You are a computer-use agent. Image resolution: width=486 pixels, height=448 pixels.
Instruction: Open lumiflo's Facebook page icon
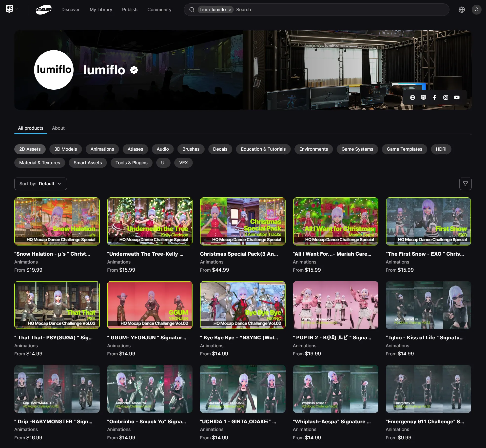(x=434, y=97)
